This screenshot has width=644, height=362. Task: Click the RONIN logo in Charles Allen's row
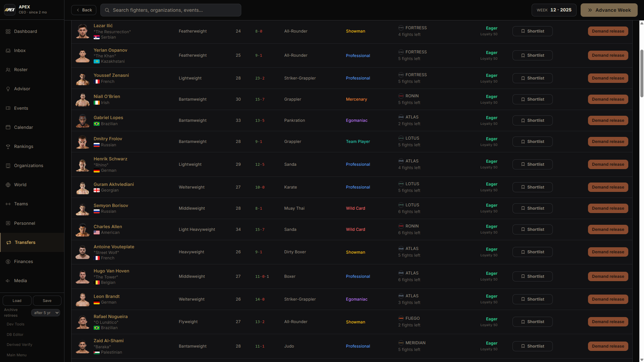[x=401, y=226]
